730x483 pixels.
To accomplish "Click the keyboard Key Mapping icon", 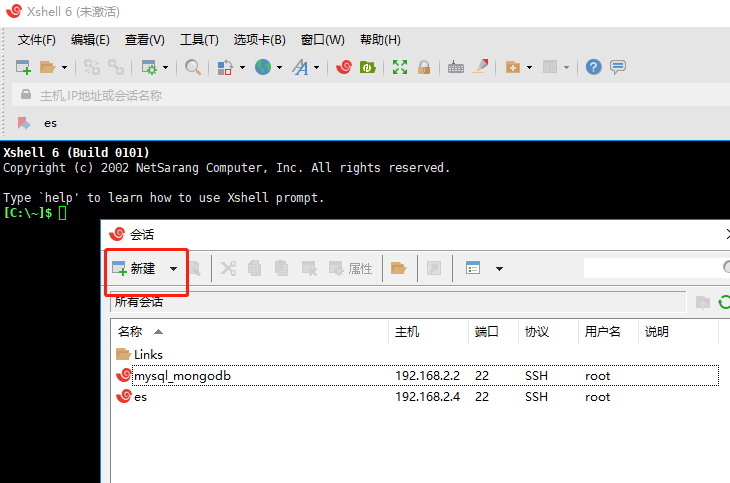I will coord(456,68).
